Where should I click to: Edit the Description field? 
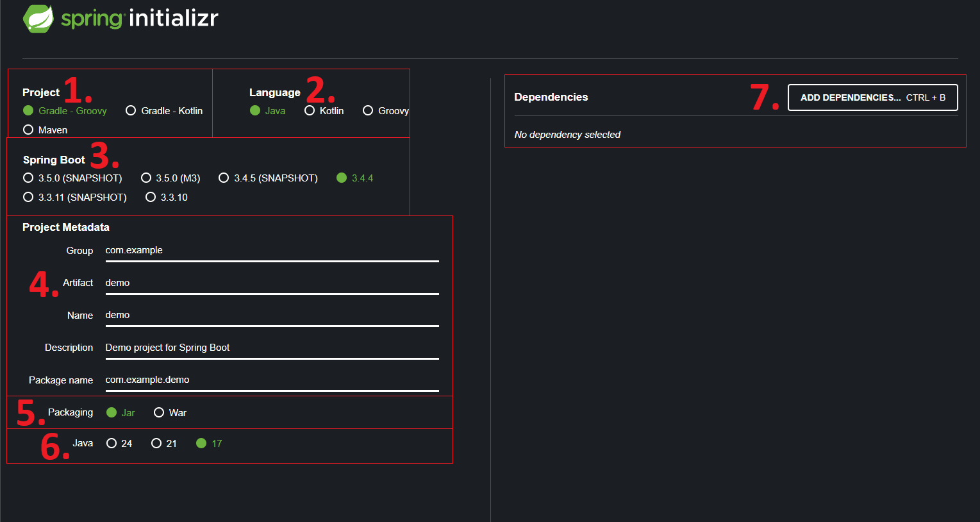(x=272, y=348)
